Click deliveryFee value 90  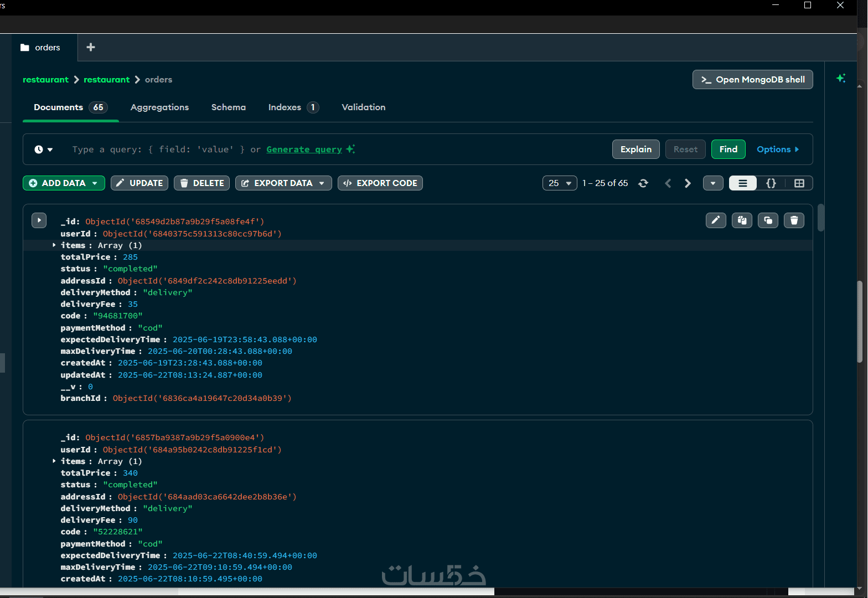(133, 520)
